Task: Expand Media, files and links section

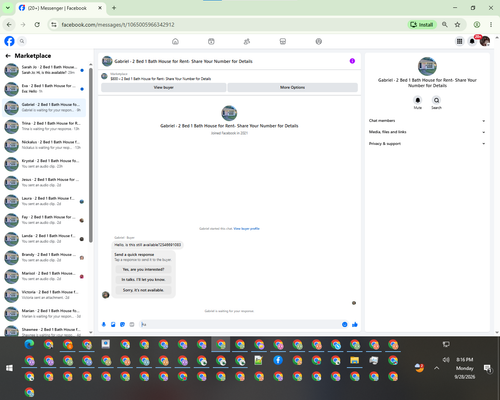Action: [x=427, y=132]
